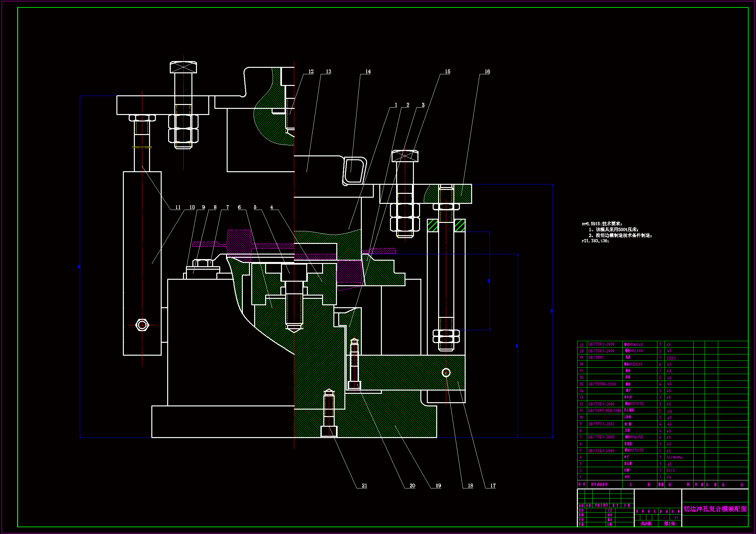Click the ZG45 material cell
756x534 pixels.
click(671, 358)
